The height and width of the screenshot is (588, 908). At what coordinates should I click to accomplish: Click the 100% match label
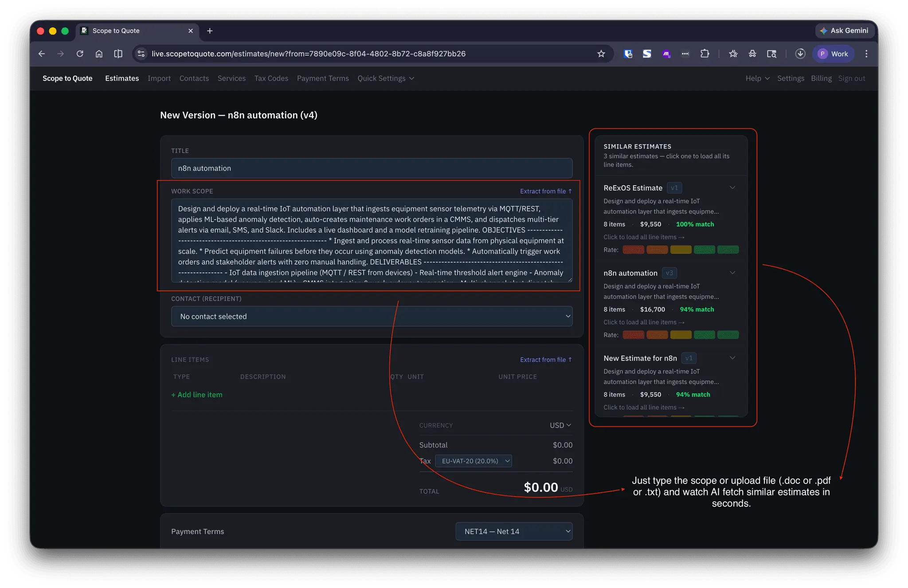pos(695,224)
